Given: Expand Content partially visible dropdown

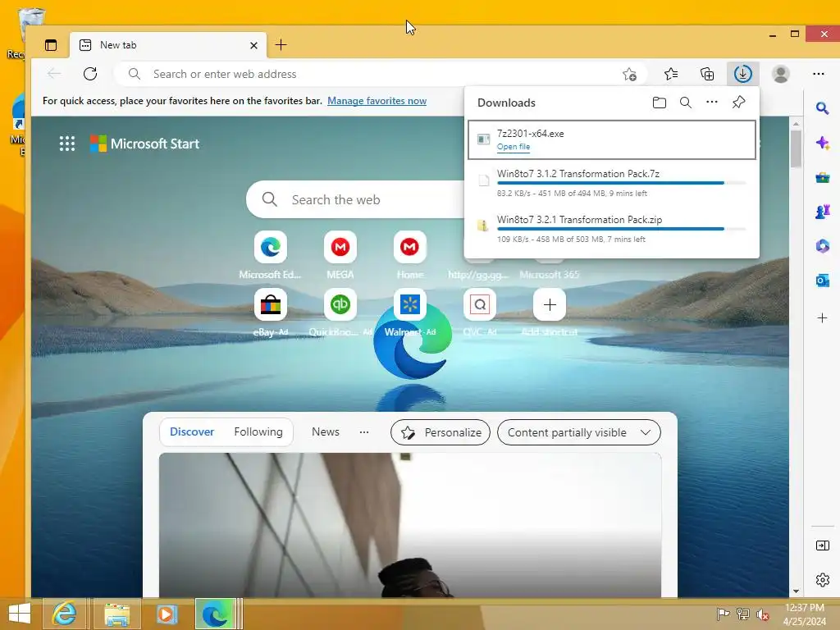Looking at the screenshot, I should point(579,432).
